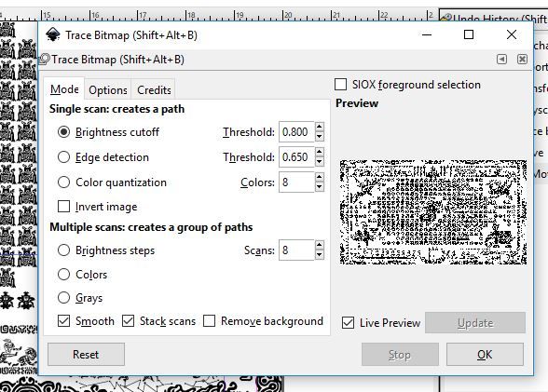Toggle the Smooth checkbox
Viewport: 548px width, 392px height.
(x=63, y=321)
